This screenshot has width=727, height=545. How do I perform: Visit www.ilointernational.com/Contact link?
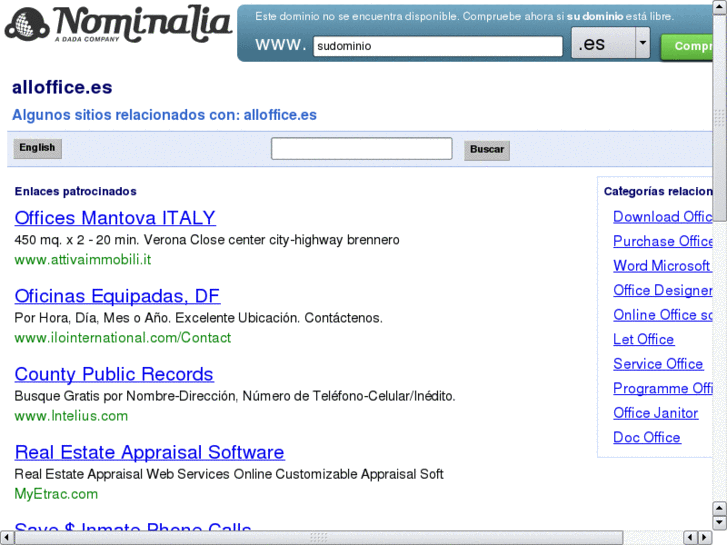[x=122, y=338]
